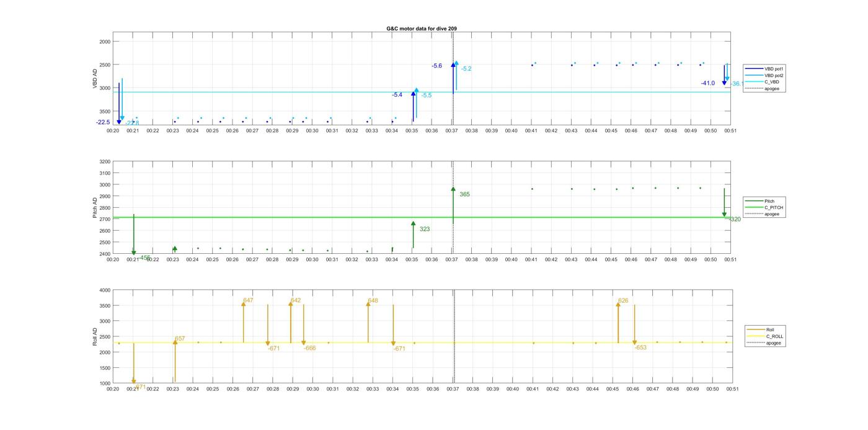Click the '-5.2' VBD rate label
This screenshot has width=868, height=430.
466,69
